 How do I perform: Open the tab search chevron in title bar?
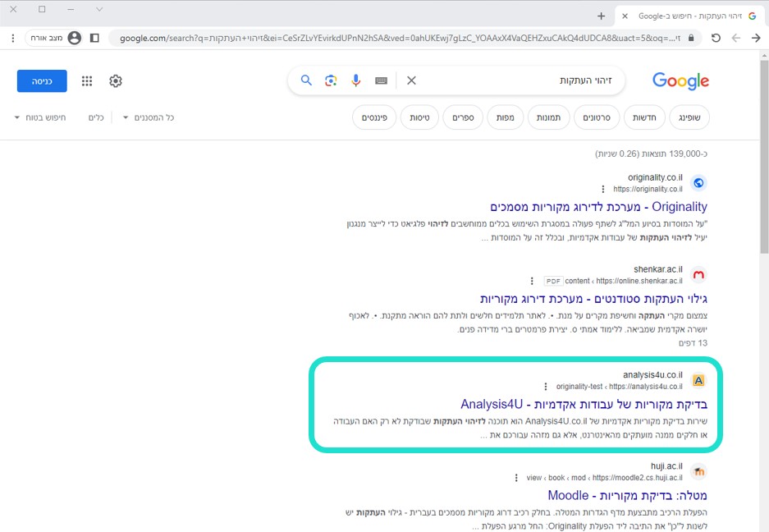tap(99, 9)
